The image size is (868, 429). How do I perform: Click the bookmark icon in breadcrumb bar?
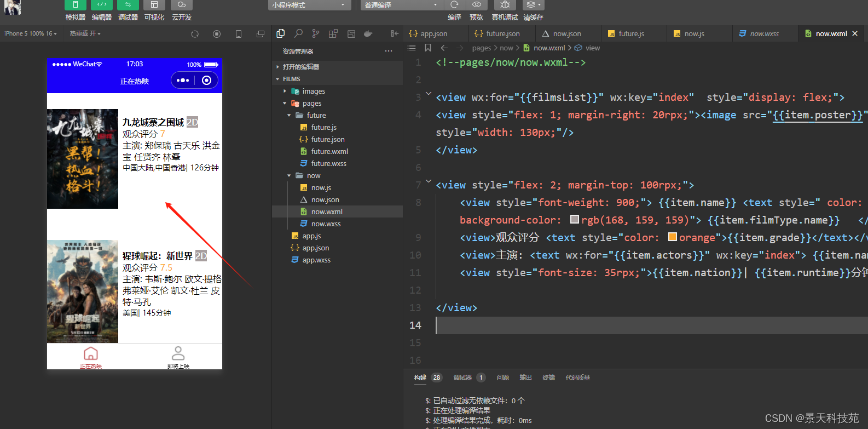coord(428,48)
